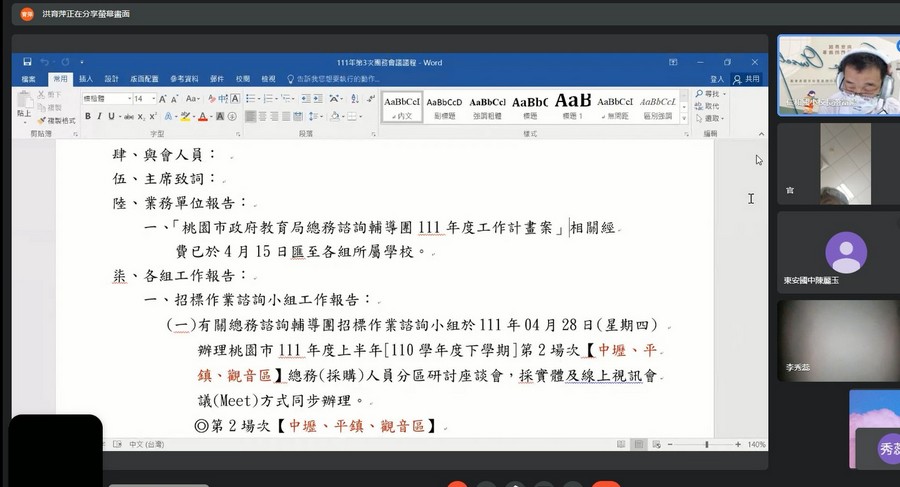This screenshot has width=900, height=487.
Task: Toggle Italic formatting
Action: (x=99, y=117)
